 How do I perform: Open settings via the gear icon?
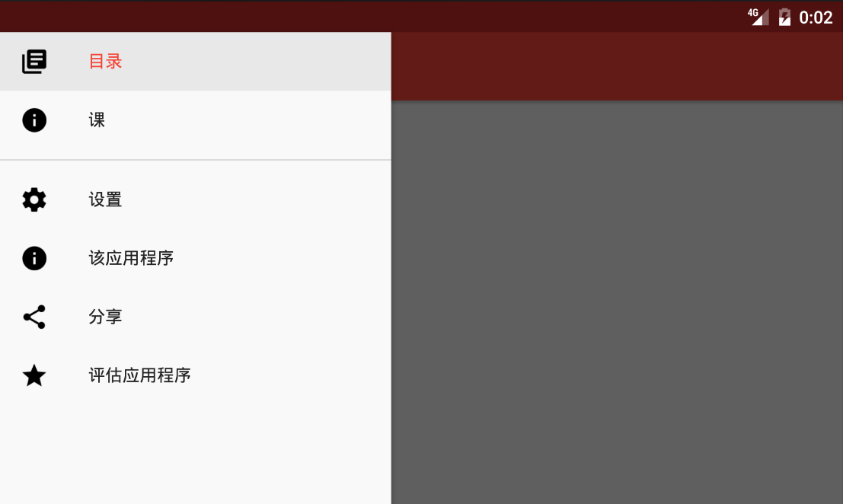tap(34, 199)
